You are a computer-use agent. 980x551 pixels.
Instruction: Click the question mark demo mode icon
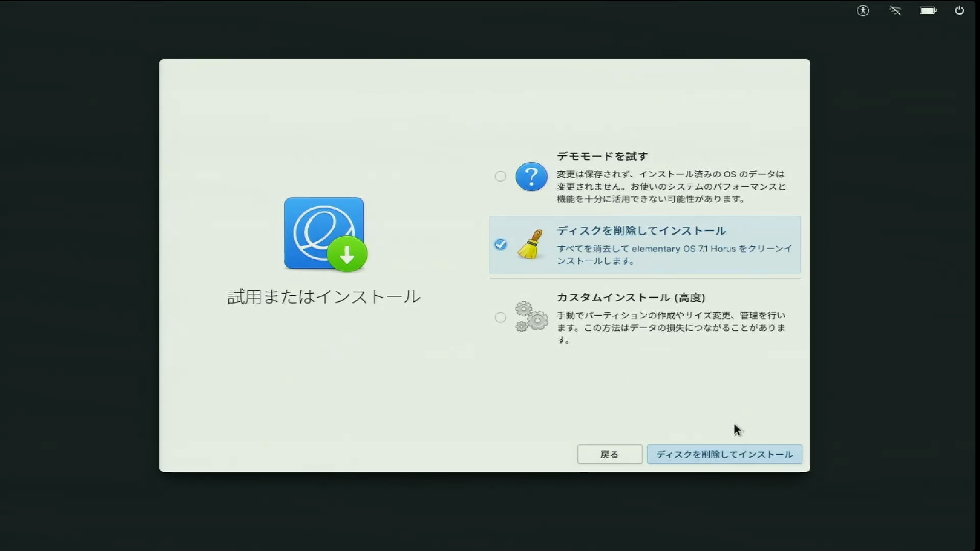(x=532, y=177)
